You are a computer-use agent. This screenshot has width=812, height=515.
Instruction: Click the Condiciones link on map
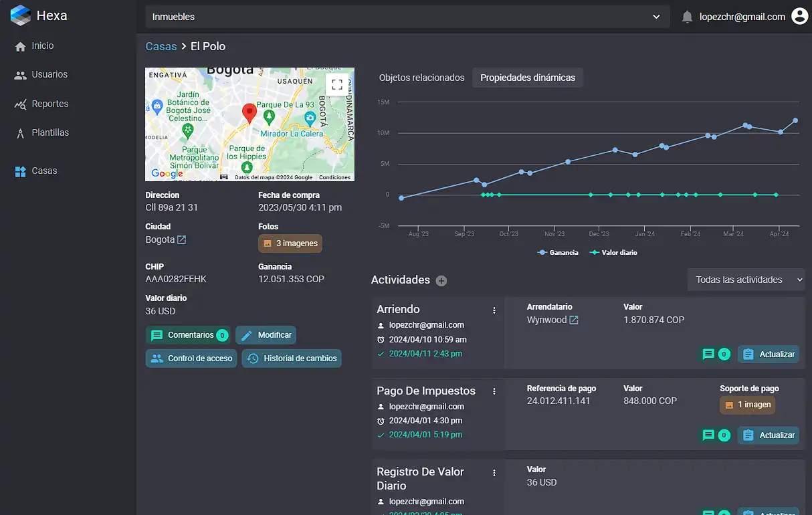coord(334,177)
